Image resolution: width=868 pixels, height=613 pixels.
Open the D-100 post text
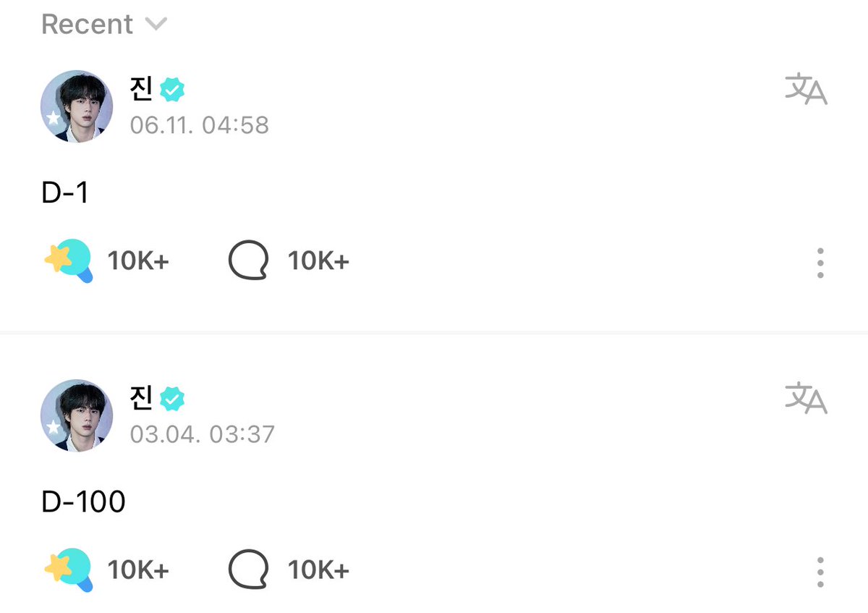(84, 502)
